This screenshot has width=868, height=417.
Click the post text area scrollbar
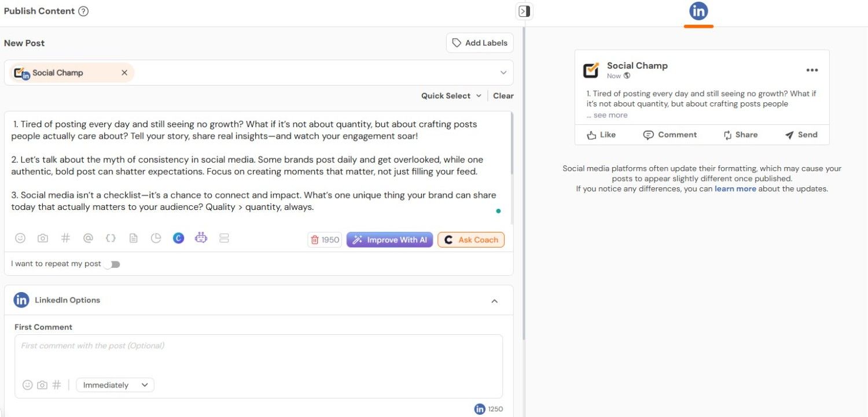512,145
